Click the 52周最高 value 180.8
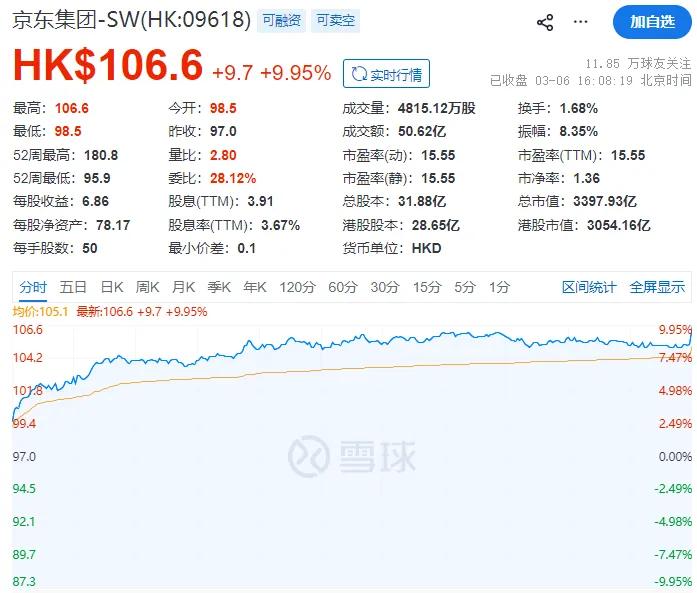Viewport: 697px width, 593px height. pyautogui.click(x=101, y=155)
